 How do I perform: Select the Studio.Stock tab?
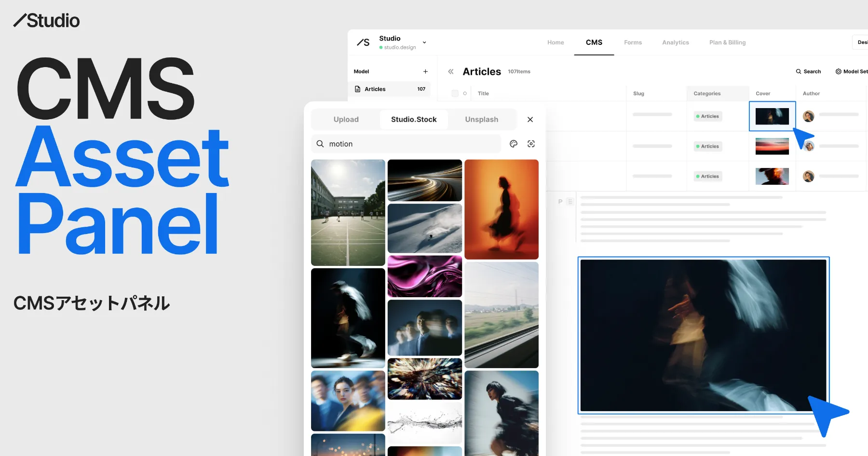[414, 120]
